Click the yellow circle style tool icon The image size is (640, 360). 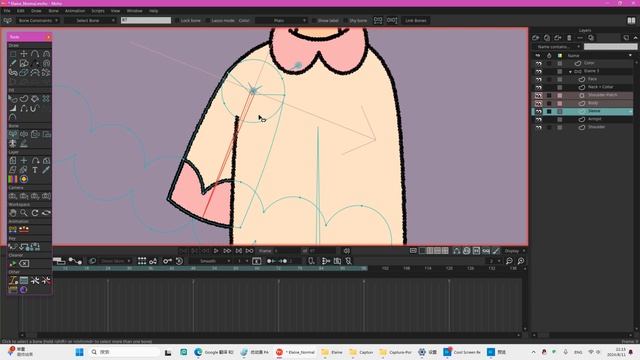pyautogui.click(x=24, y=179)
